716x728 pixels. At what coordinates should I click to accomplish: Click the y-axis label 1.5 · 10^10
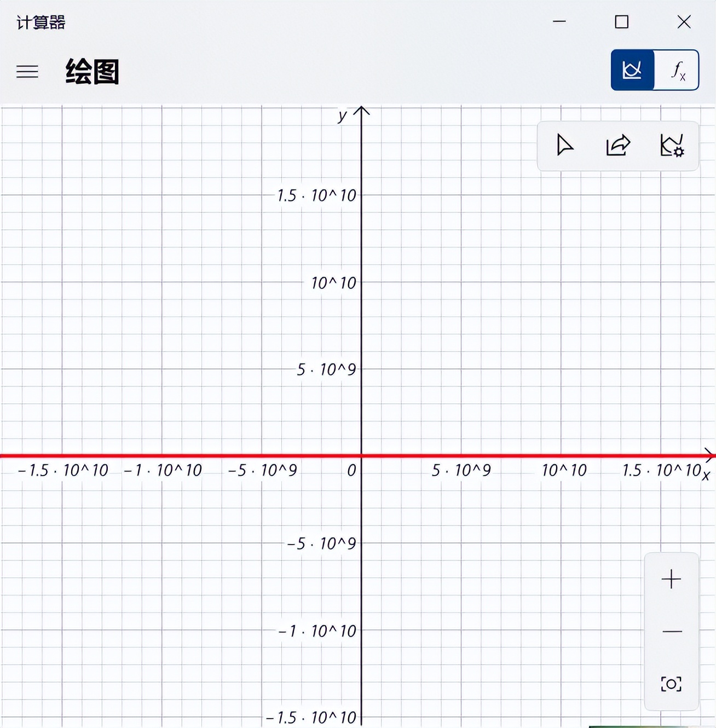coord(316,195)
